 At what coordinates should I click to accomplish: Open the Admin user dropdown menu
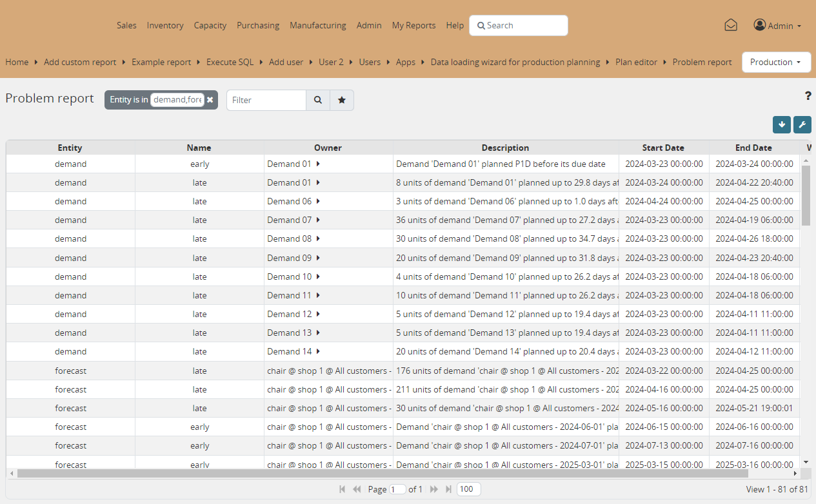[x=777, y=26]
